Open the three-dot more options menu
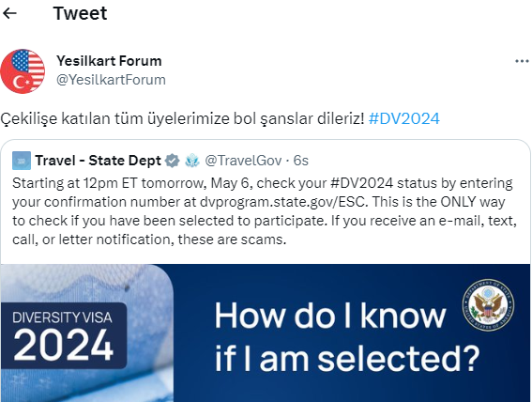Viewport: 532px width, 402px height. (522, 61)
